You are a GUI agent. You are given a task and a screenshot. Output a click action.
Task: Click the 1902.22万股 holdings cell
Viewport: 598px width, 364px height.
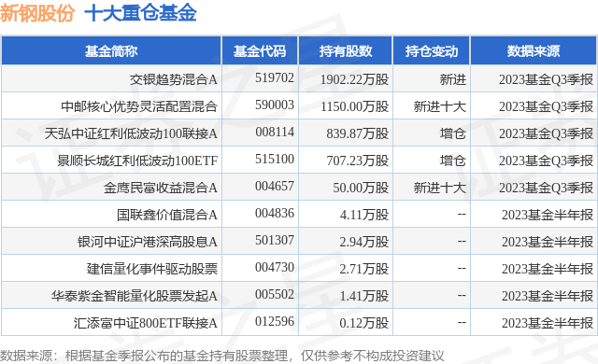tap(354, 79)
